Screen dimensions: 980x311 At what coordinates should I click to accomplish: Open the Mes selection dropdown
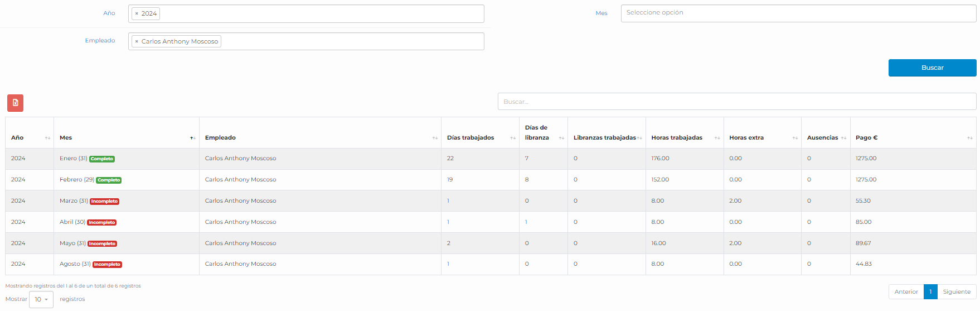coord(798,13)
